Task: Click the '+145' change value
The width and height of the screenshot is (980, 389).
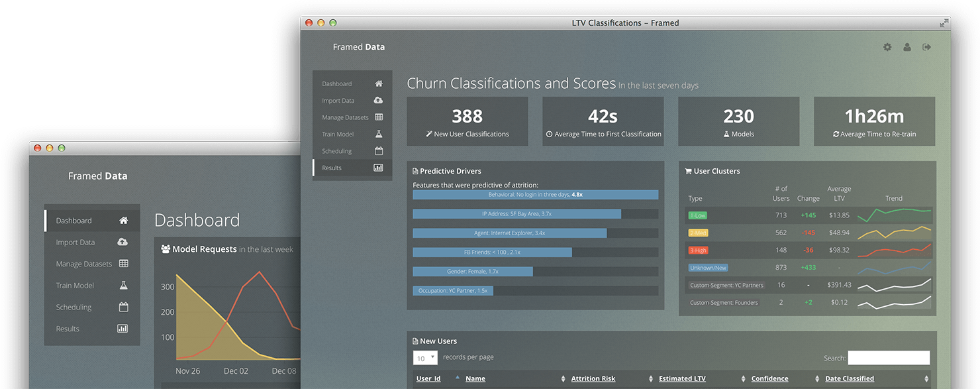Action: (x=808, y=215)
